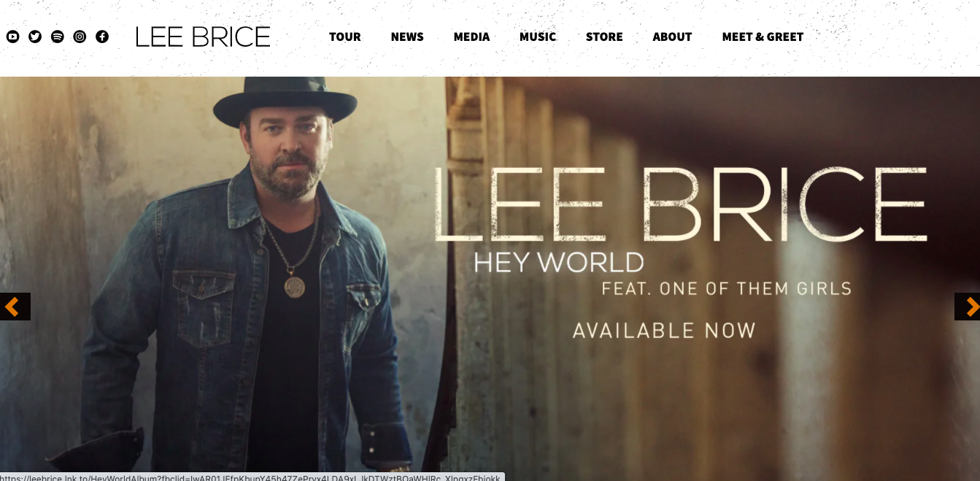980x481 pixels.
Task: Open the YouTube social icon
Action: [12, 36]
